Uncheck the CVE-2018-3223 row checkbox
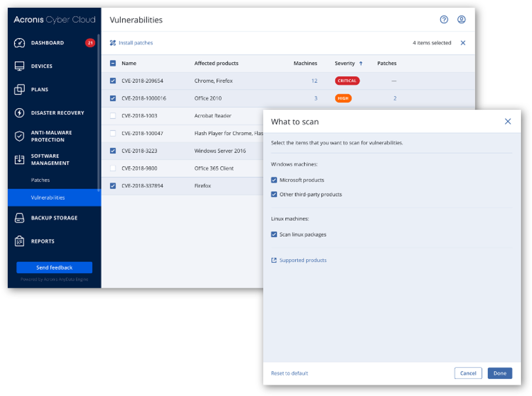The width and height of the screenshot is (532, 396). point(113,151)
